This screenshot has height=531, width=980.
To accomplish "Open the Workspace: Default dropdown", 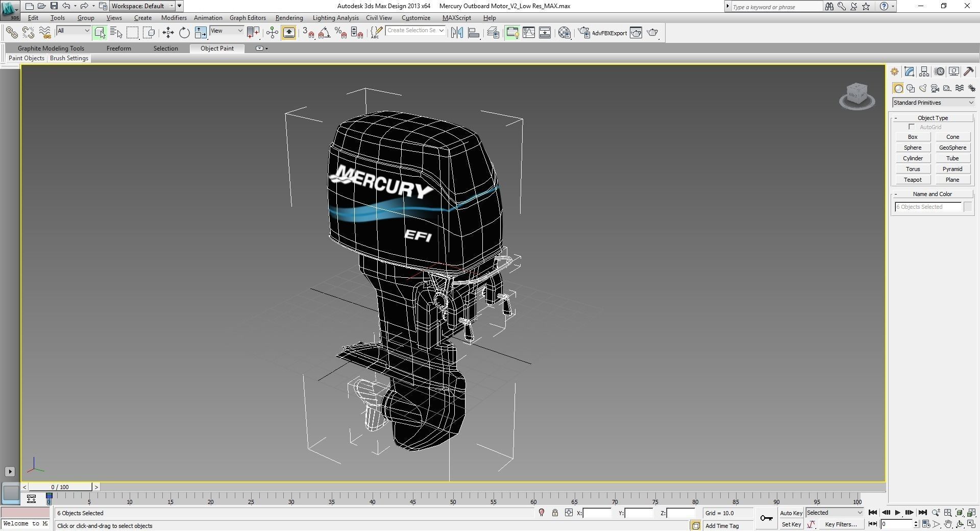I will point(142,6).
